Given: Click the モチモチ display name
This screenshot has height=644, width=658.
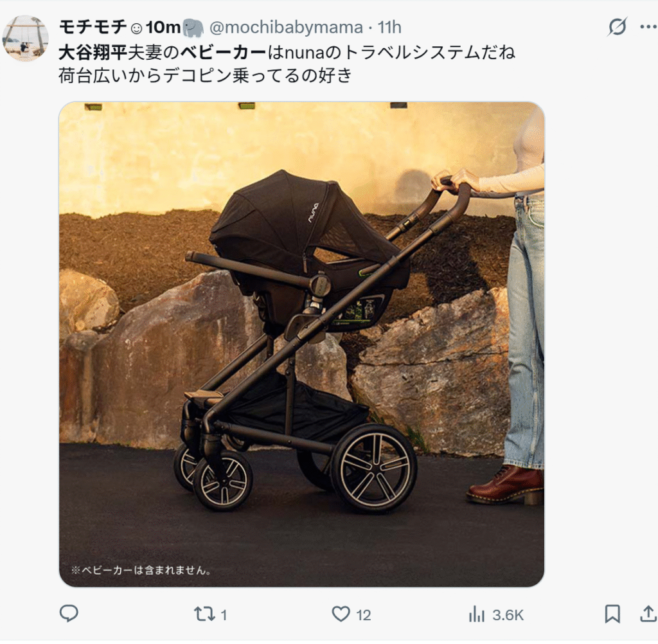Looking at the screenshot, I should pyautogui.click(x=93, y=27).
